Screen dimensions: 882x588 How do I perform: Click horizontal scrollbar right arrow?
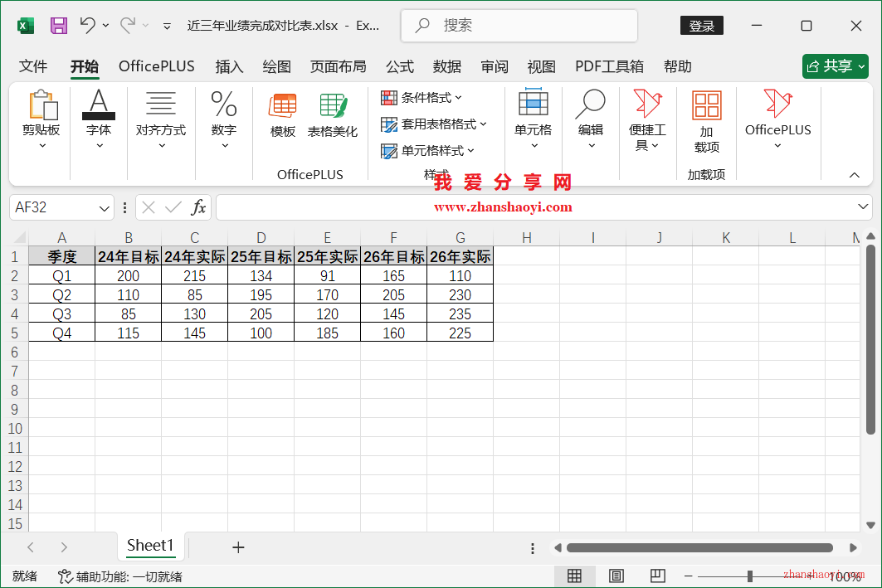point(853,547)
